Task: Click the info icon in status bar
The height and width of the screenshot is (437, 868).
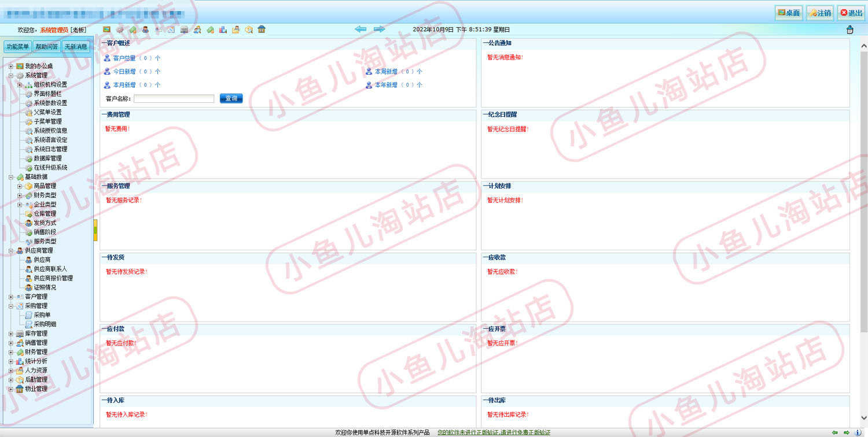Action: tap(858, 432)
